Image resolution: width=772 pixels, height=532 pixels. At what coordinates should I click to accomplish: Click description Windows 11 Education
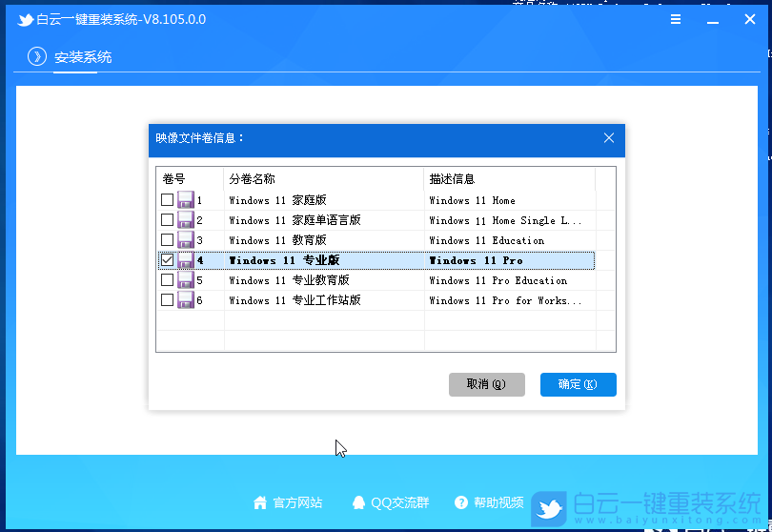486,240
